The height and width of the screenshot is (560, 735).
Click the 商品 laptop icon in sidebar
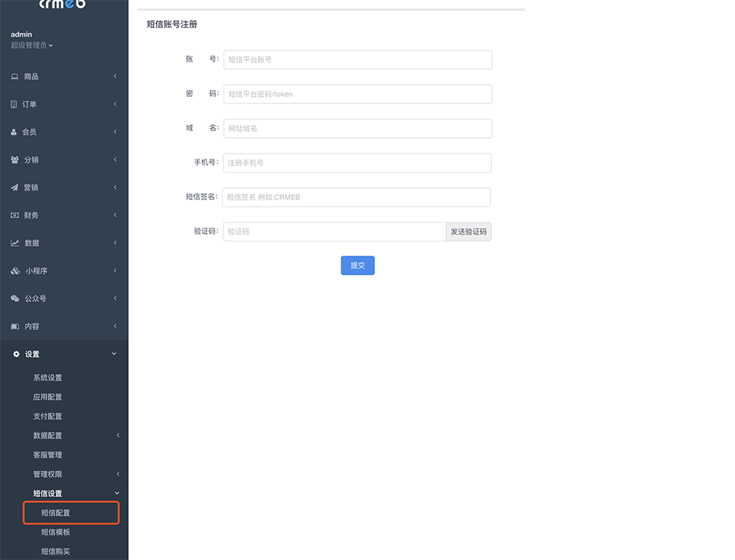click(x=14, y=76)
